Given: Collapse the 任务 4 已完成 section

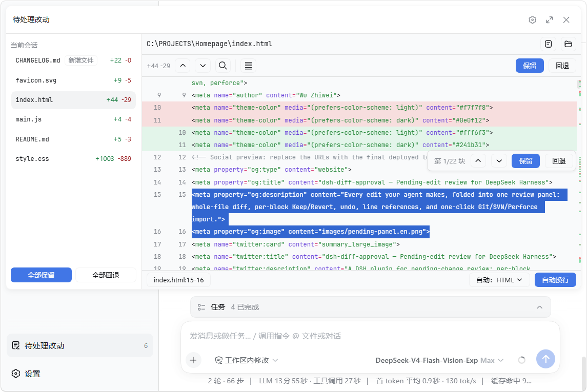Looking at the screenshot, I should pyautogui.click(x=539, y=307).
